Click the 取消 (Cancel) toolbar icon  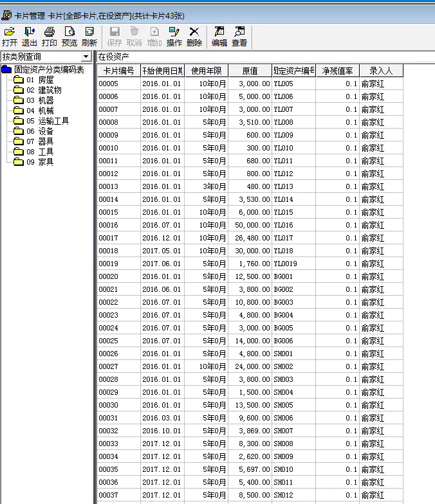[134, 37]
